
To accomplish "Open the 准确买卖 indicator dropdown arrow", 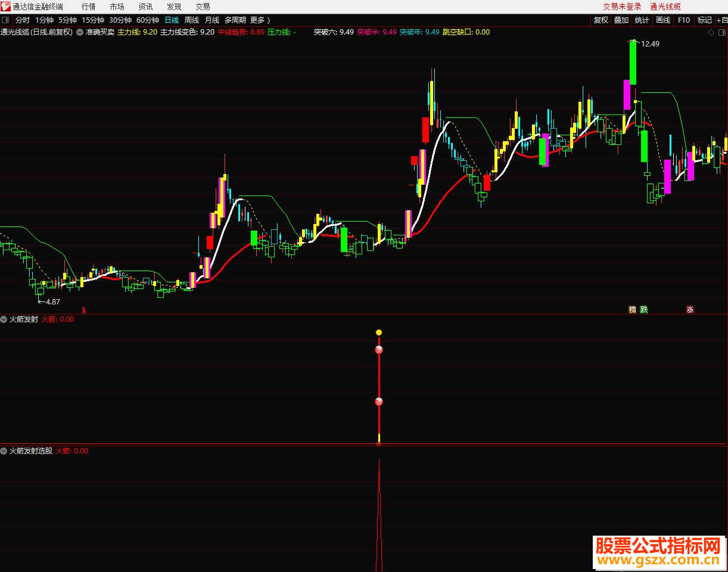I will click(80, 32).
